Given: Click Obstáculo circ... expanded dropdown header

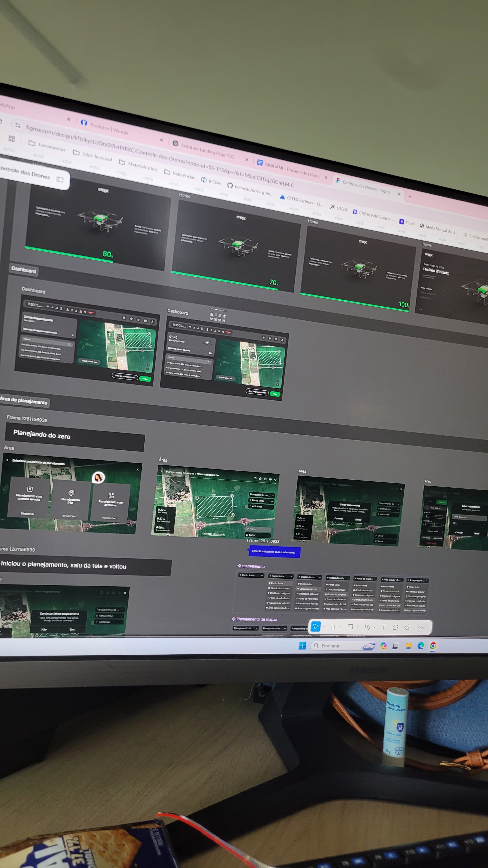Looking at the screenshot, I should point(309,577).
